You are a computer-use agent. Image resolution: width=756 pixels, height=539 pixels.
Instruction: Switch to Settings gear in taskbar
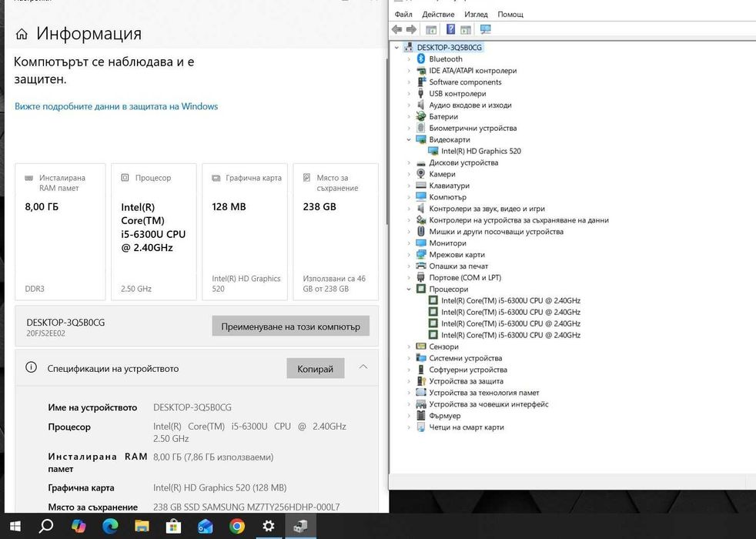269,526
